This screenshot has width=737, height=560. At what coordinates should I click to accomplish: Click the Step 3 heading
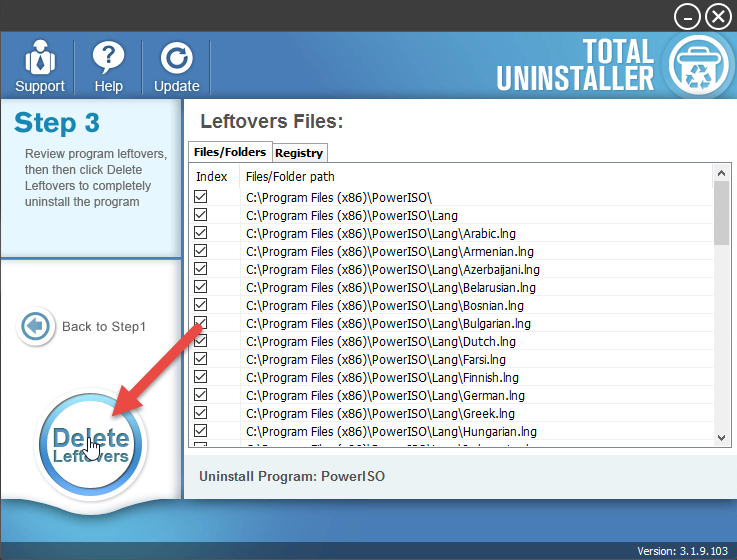tap(57, 123)
